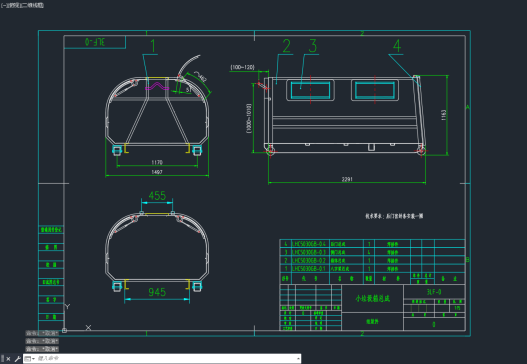Open the [-] viewport controls menu
This screenshot has height=364, width=527.
3,5
